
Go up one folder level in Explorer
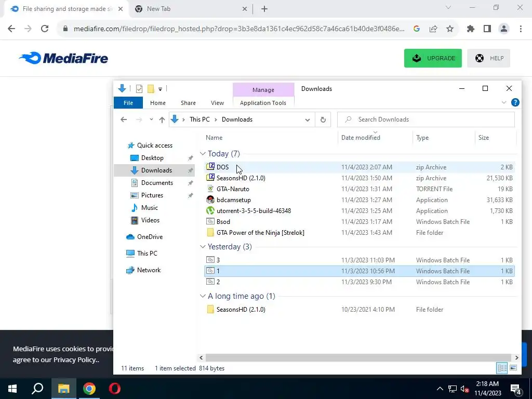tap(162, 119)
